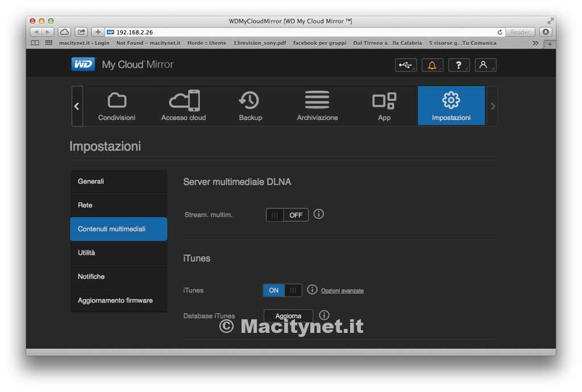582x392 pixels.
Task: Open the App section
Action: pos(384,106)
